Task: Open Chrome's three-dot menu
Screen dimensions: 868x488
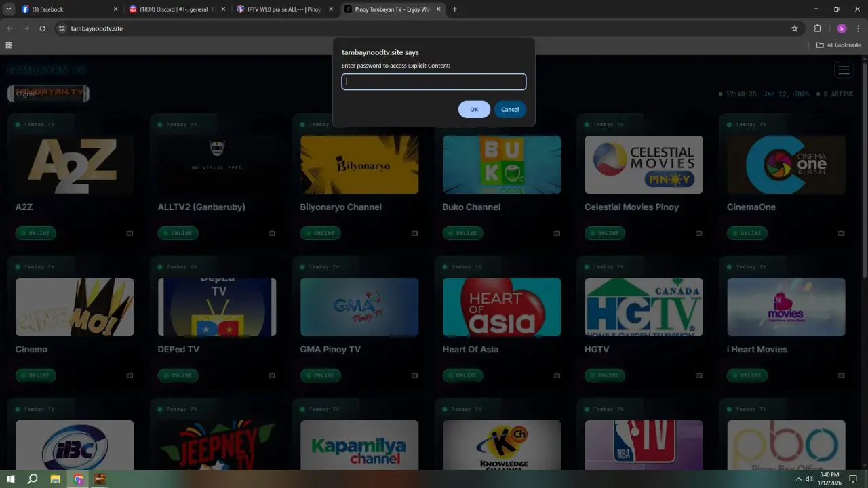Action: (858, 28)
